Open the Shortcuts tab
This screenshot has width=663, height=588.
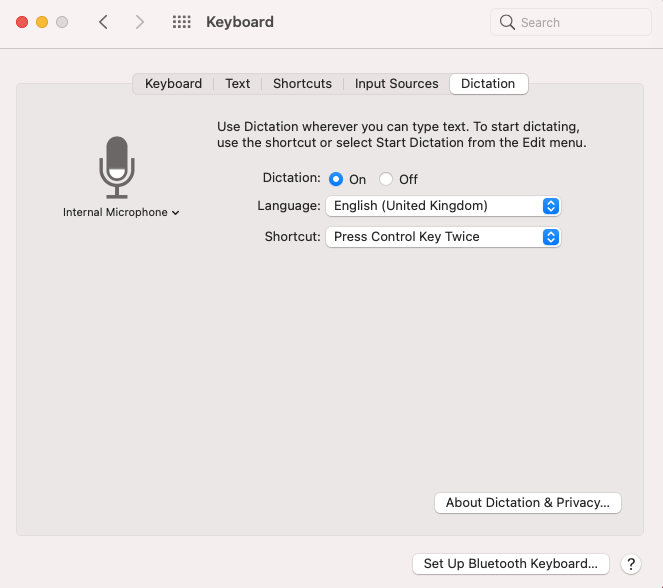coord(302,84)
